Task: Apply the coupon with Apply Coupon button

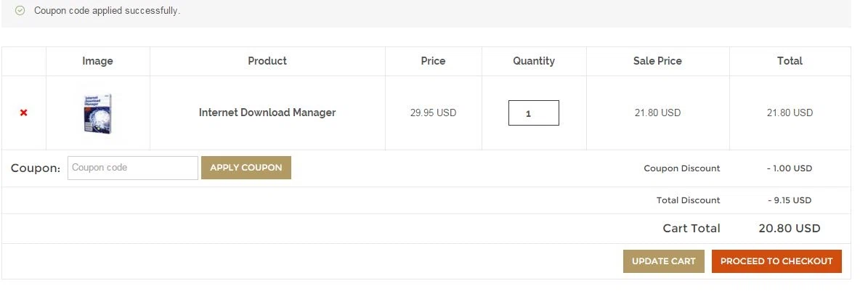Action: coord(246,168)
